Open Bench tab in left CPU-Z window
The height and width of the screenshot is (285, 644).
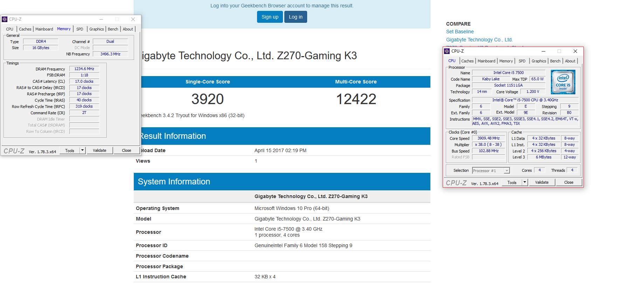click(113, 29)
